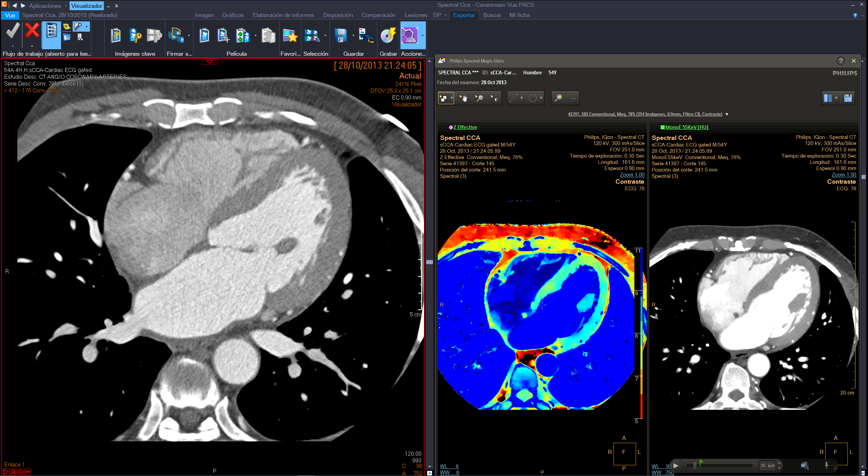The image size is (868, 476).
Task: Click the SBI Conventional series description link
Action: pyautogui.click(x=645, y=114)
